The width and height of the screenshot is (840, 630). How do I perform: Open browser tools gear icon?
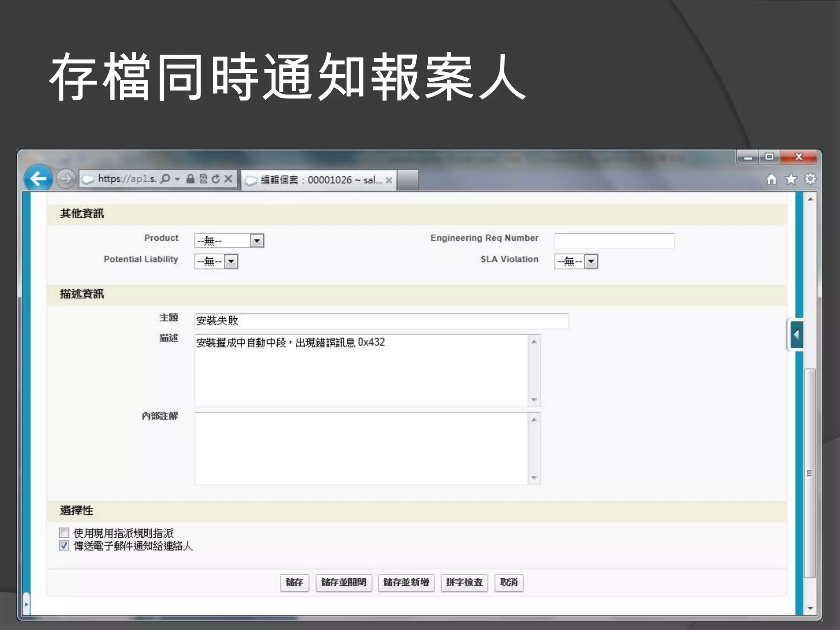click(810, 179)
